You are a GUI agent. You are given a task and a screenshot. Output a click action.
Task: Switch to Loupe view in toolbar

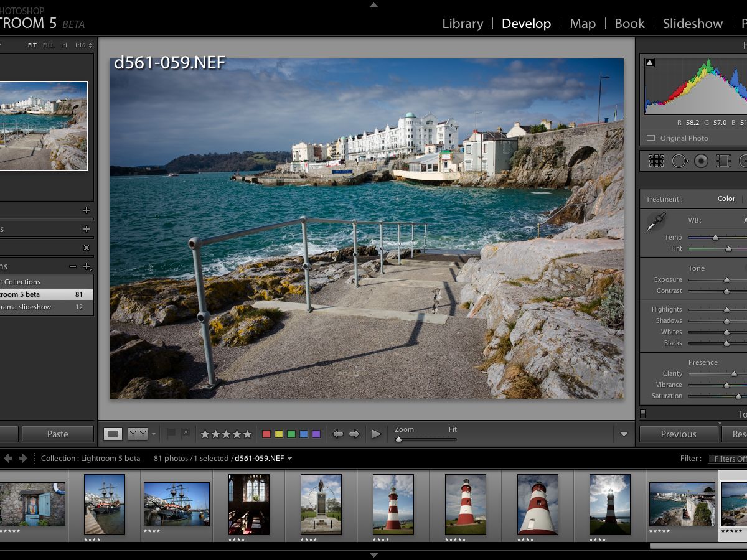[x=113, y=434]
